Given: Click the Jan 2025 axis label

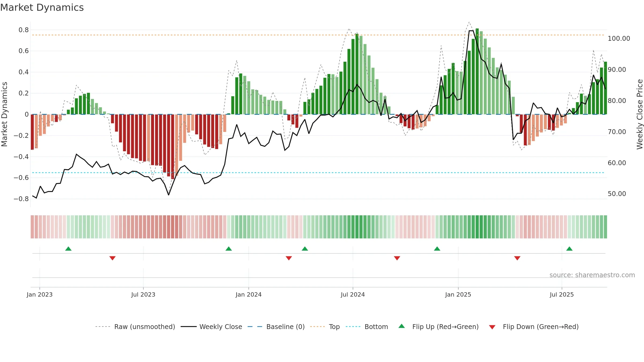Looking at the screenshot, I should click(458, 294).
